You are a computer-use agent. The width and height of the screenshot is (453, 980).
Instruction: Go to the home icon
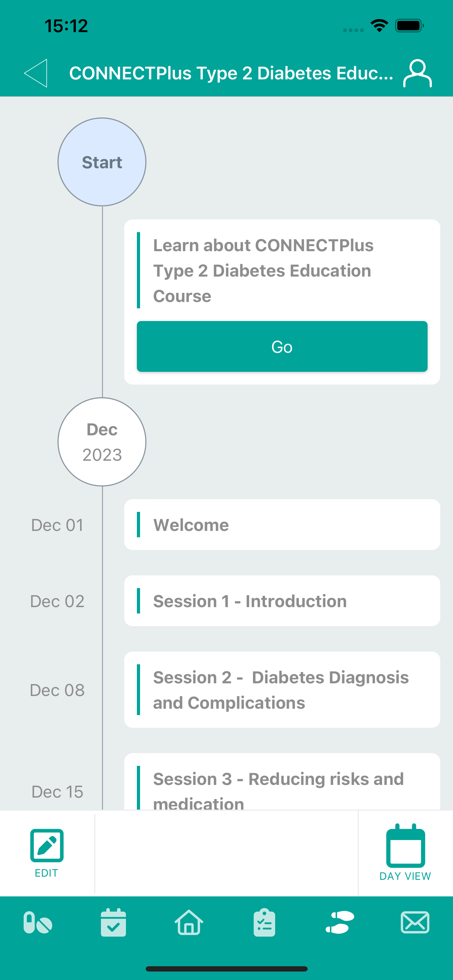tap(189, 922)
